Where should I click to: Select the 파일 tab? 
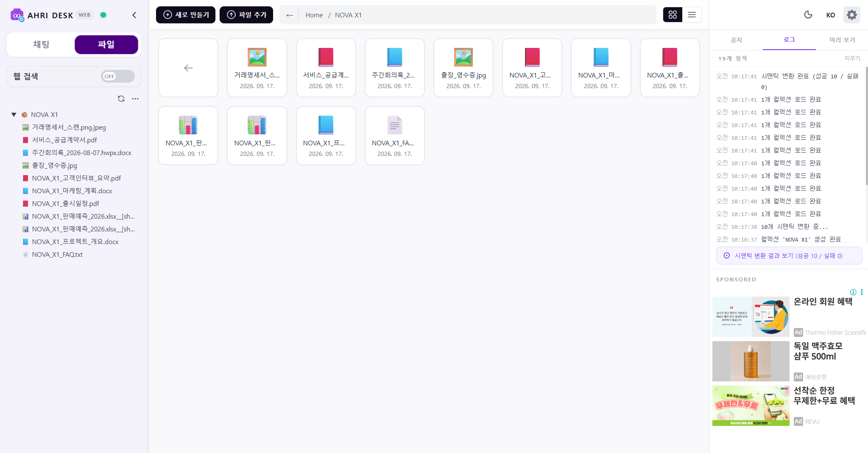(106, 44)
